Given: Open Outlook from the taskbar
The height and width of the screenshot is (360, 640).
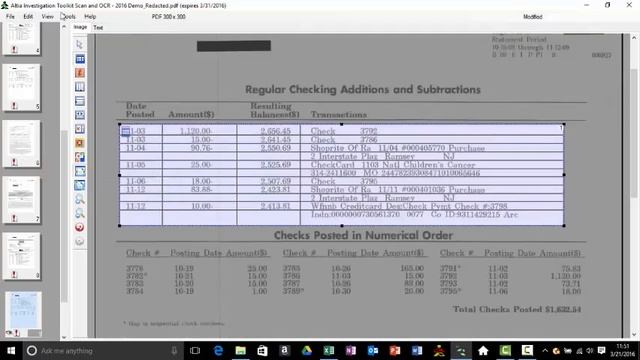Looking at the screenshot, I should coord(373,351).
